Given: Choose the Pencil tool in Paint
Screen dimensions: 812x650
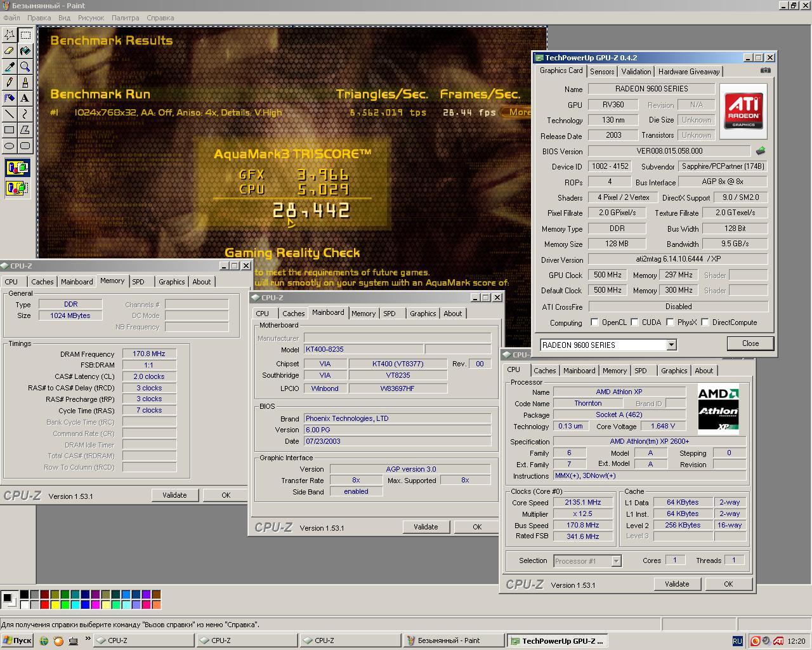Looking at the screenshot, I should coord(10,83).
